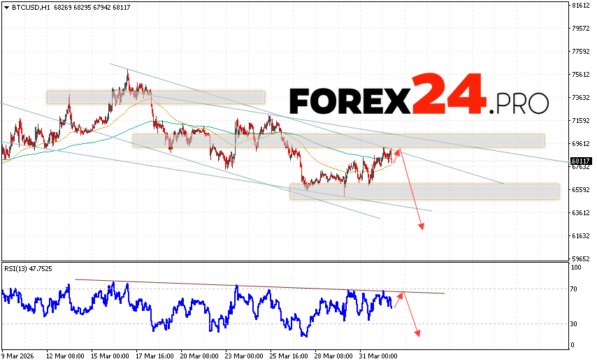This screenshot has height=364, width=597.
Task: Click the upper orange-bordered zone near 73632
Action: click(x=155, y=97)
